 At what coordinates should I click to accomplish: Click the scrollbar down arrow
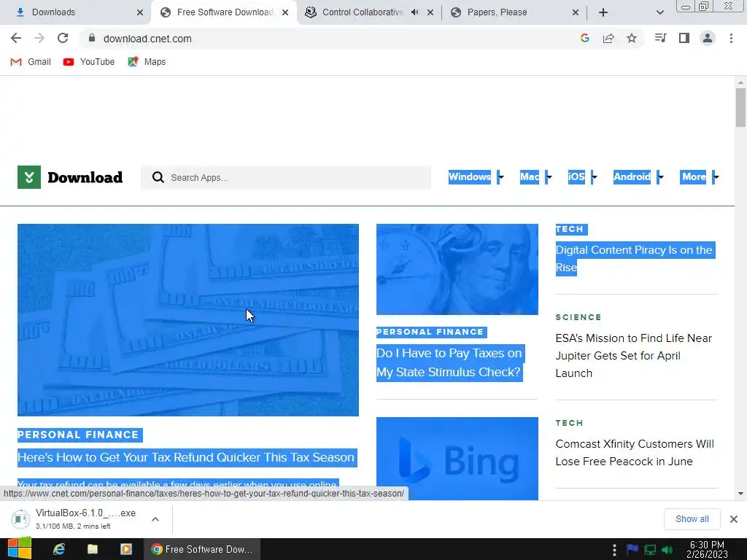click(x=740, y=494)
